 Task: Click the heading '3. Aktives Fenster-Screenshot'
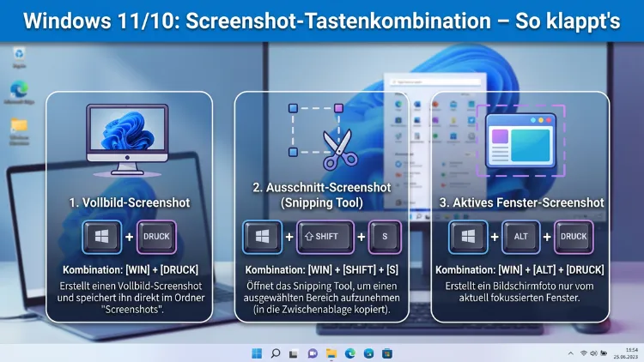point(521,202)
